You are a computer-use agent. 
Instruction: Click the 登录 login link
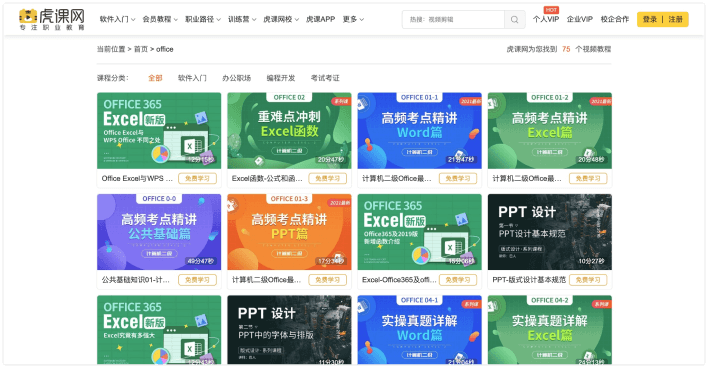[650, 19]
